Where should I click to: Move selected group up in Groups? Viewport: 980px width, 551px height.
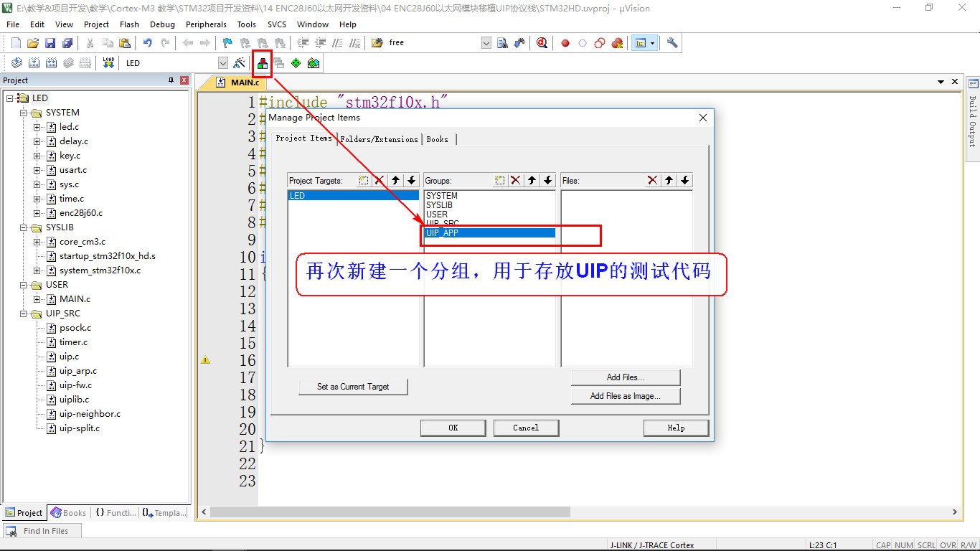point(532,181)
